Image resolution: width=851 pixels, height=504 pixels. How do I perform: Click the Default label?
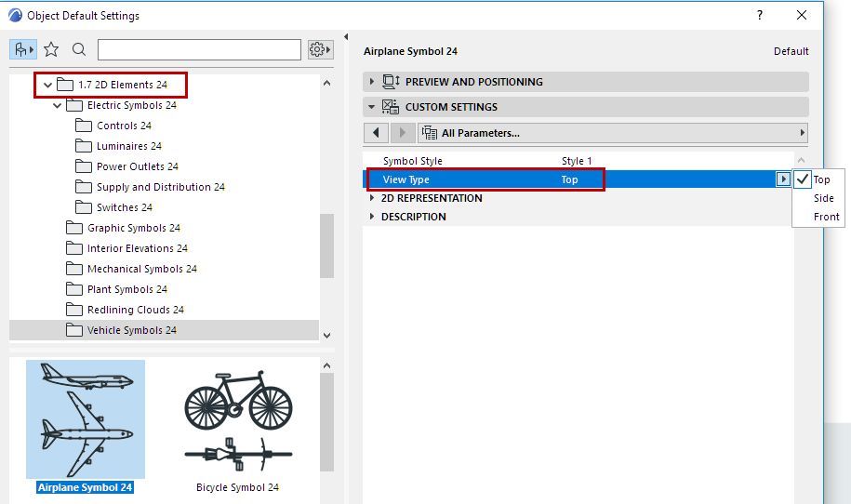[x=791, y=51]
